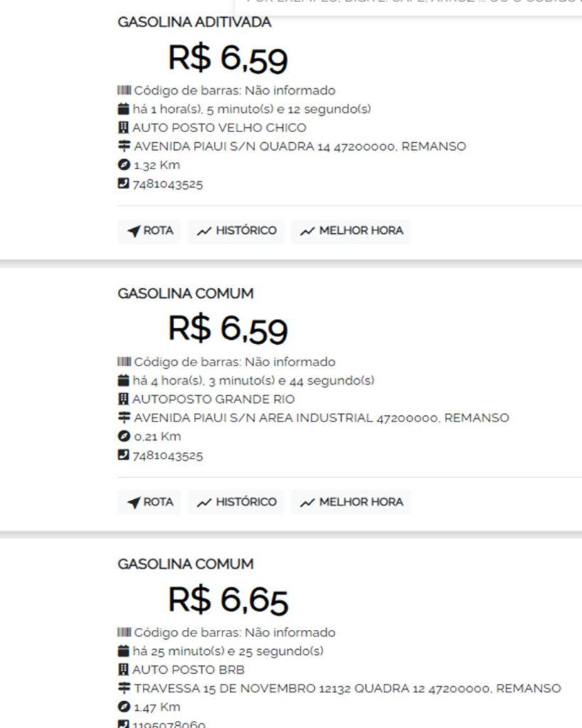Click AVENIDA PIAUI S/N AREA INDUSTRIAL address
The height and width of the screenshot is (728, 582).
pos(321,418)
